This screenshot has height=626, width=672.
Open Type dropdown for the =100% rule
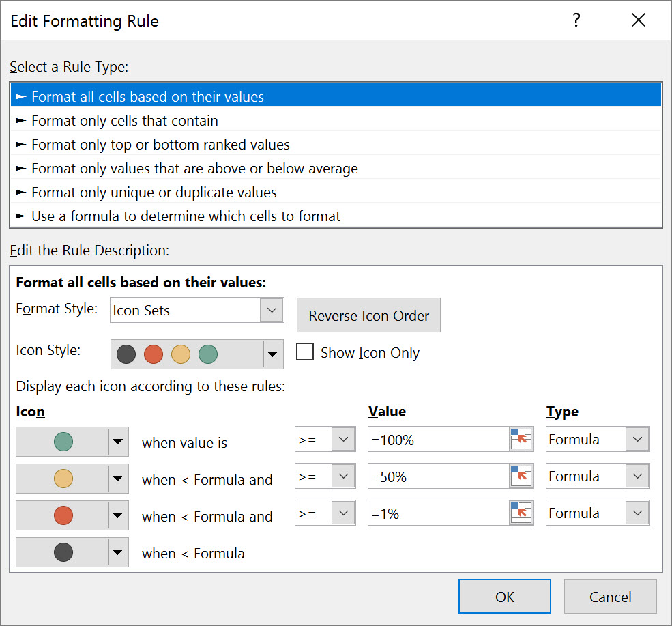click(637, 440)
